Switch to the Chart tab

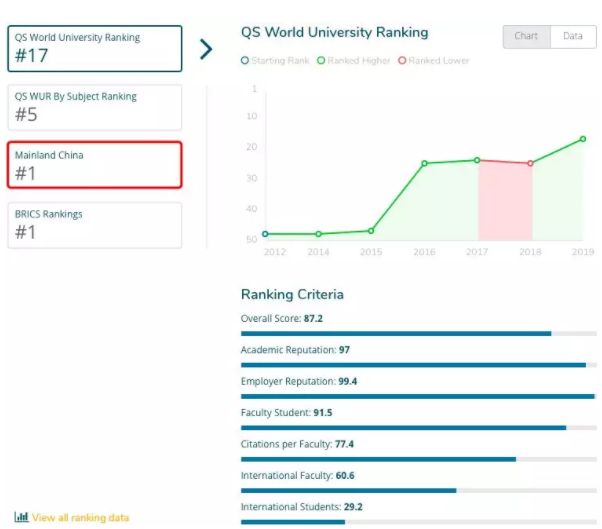(526, 36)
